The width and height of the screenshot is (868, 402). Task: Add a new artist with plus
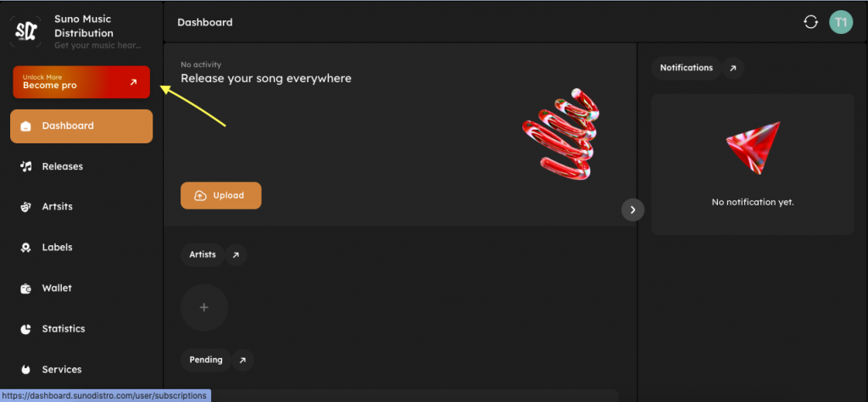203,307
